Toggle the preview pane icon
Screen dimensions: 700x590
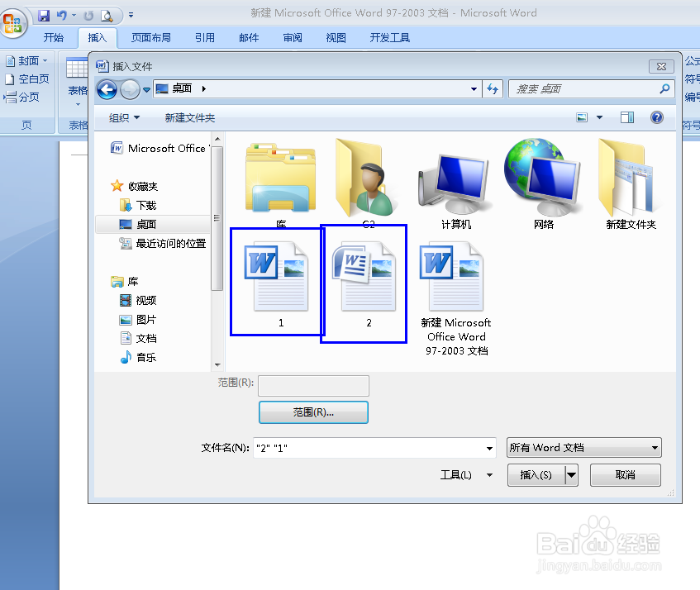[x=627, y=117]
